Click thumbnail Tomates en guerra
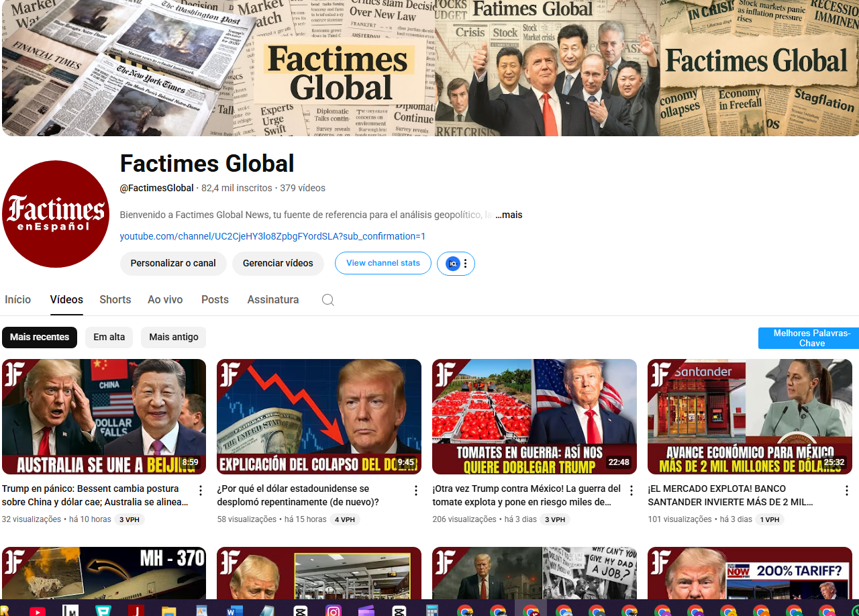The width and height of the screenshot is (859, 616). [534, 417]
